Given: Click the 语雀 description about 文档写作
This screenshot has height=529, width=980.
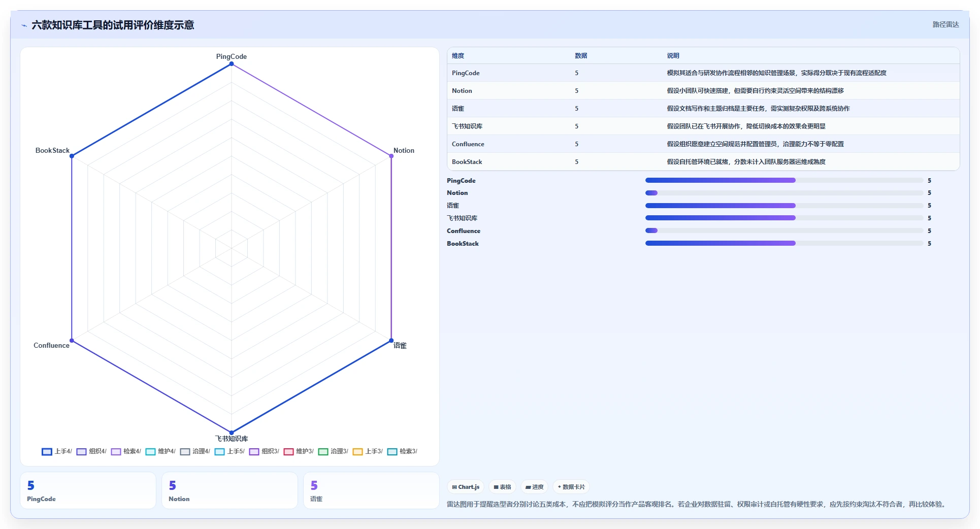Looking at the screenshot, I should pos(758,109).
